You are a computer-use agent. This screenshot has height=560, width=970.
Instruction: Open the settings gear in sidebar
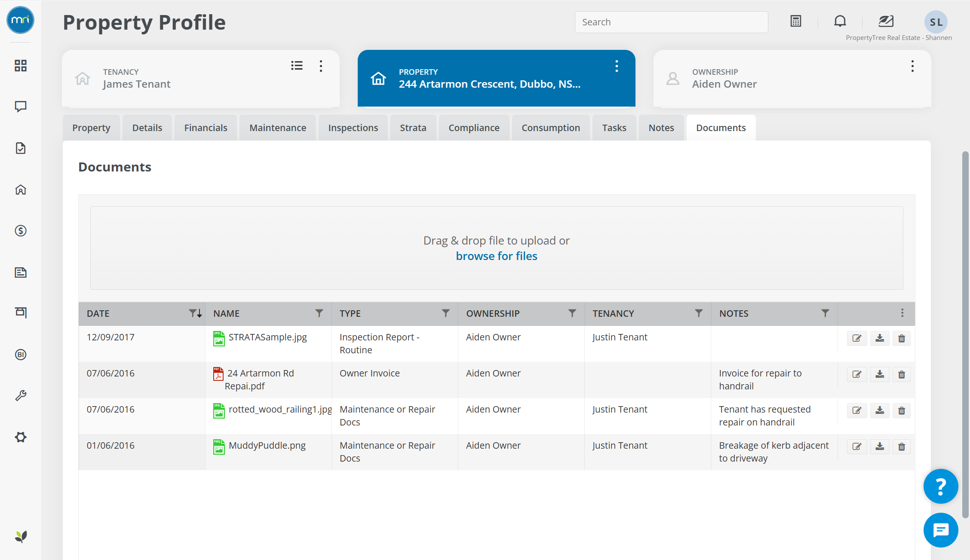click(x=21, y=437)
